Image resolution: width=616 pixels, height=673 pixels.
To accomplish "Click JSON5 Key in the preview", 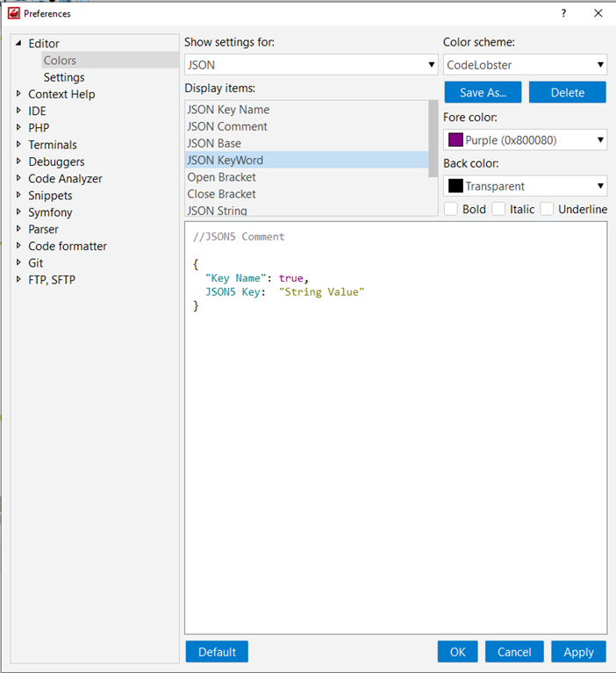I will coord(233,292).
